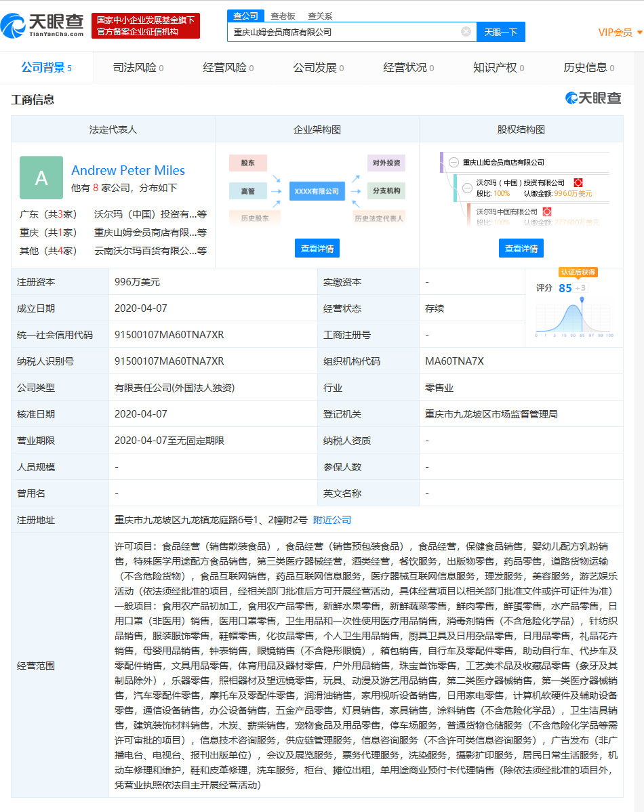Click the company name search input field
This screenshot has width=644, height=812.
coord(342,32)
